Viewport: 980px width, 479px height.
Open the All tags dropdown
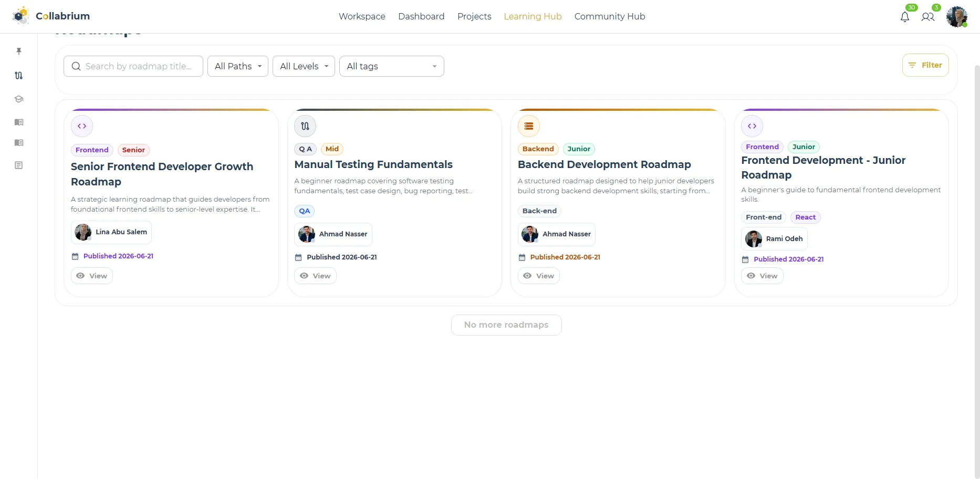pyautogui.click(x=392, y=66)
